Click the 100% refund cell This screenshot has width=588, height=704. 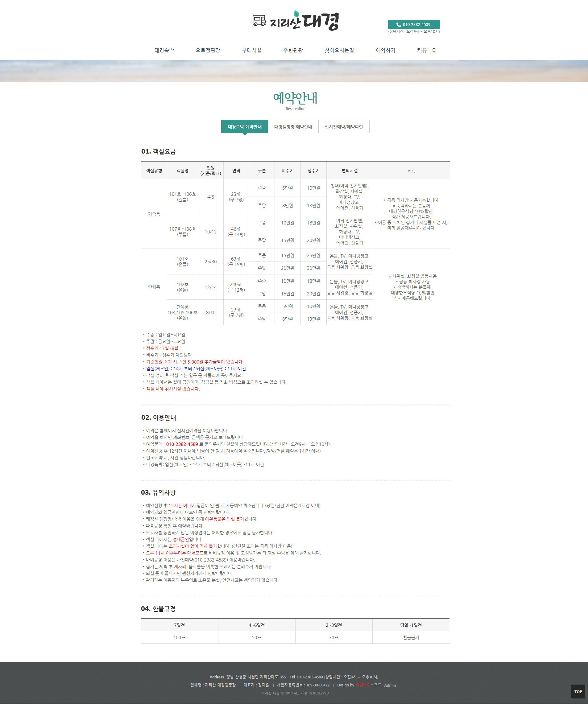(180, 638)
